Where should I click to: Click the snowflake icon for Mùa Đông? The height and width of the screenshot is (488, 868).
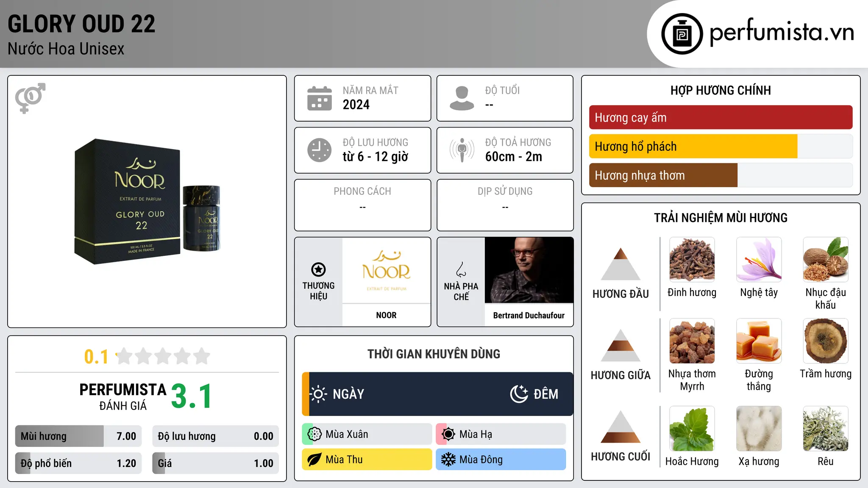(448, 460)
